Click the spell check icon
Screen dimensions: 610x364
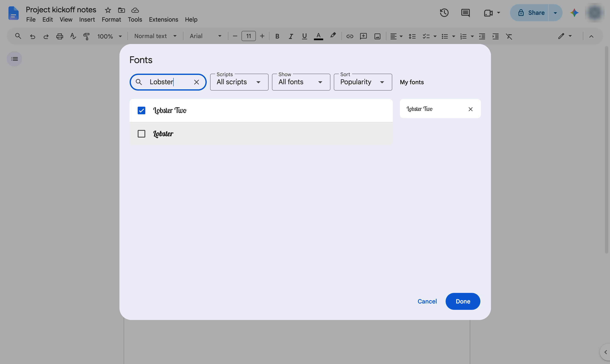pos(73,36)
